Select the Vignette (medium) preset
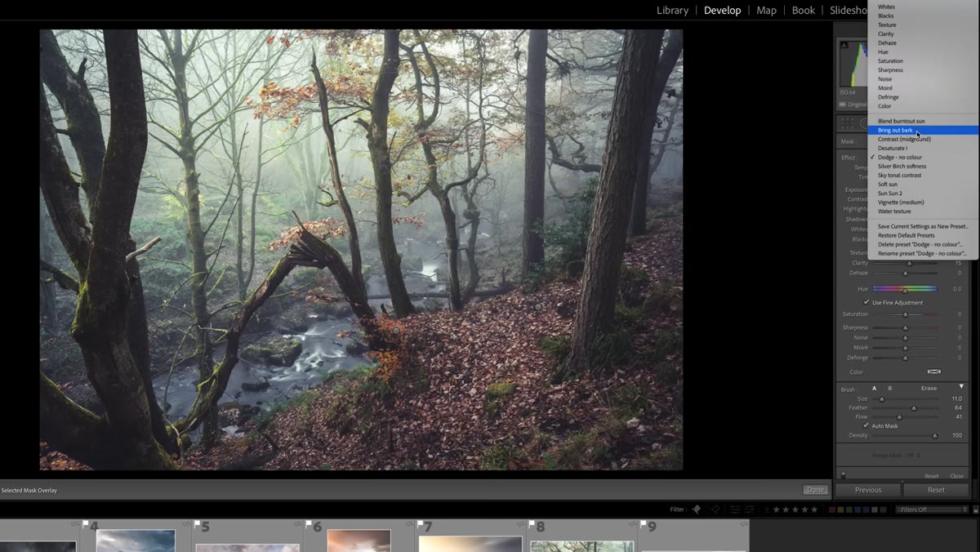This screenshot has height=552, width=980. pyautogui.click(x=923, y=202)
